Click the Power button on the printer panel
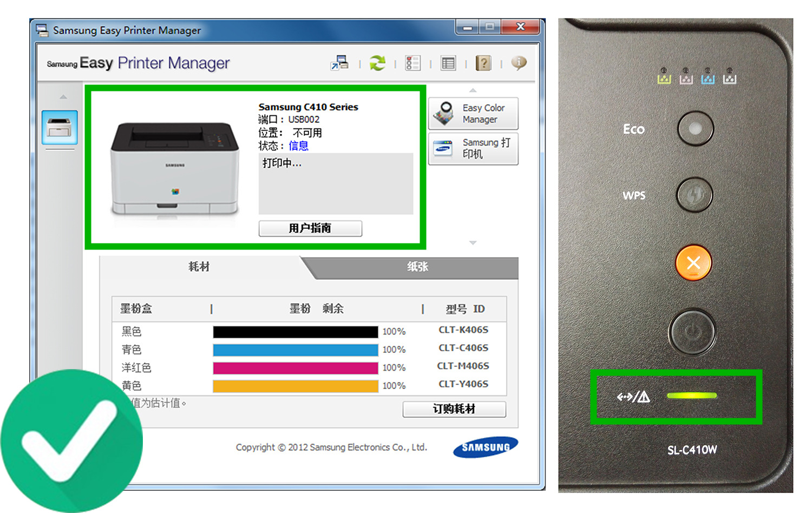Viewport: 812px width, 513px height. pyautogui.click(x=692, y=332)
